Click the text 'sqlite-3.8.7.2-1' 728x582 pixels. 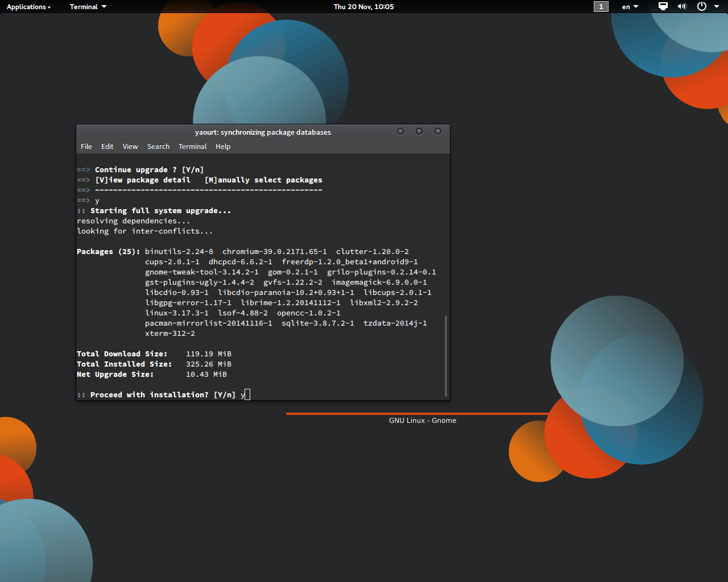(x=318, y=323)
